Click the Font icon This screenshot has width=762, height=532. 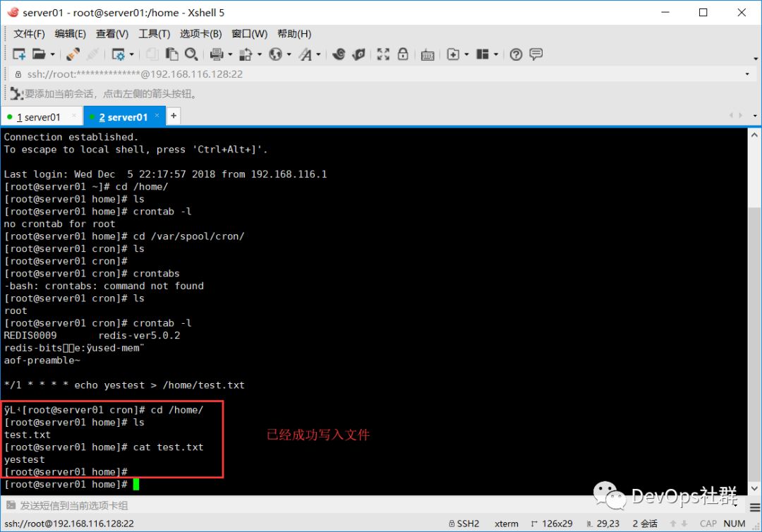(306, 54)
